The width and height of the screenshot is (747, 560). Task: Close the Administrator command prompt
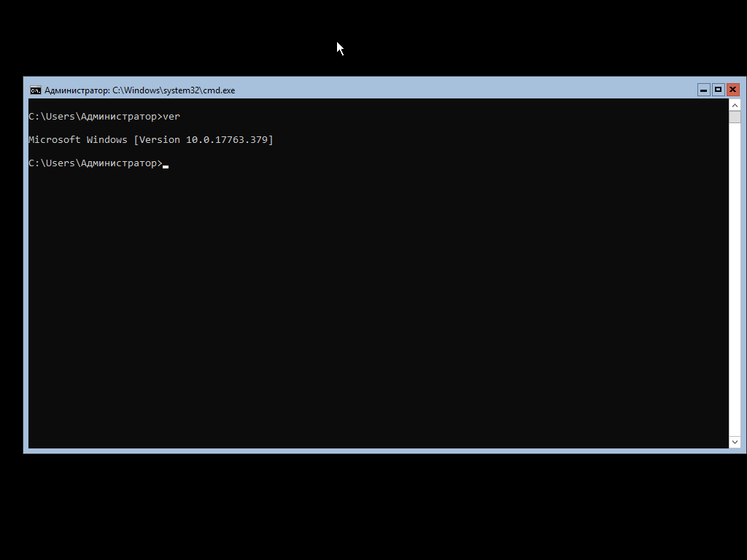pyautogui.click(x=732, y=90)
